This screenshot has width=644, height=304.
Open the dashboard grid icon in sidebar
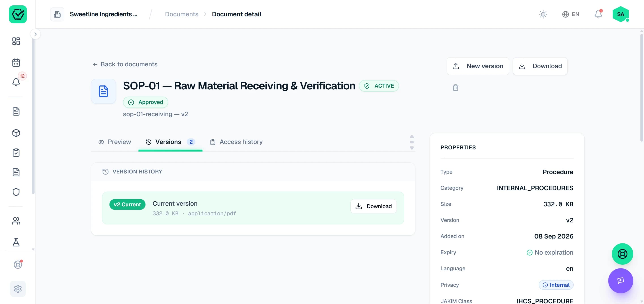(x=16, y=41)
